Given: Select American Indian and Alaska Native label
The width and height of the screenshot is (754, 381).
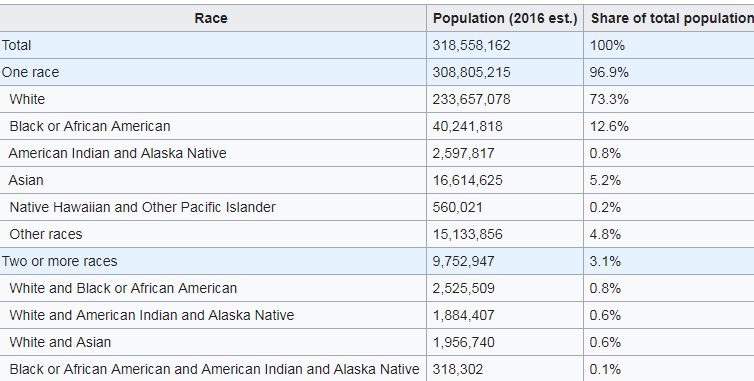Looking at the screenshot, I should 117,153.
